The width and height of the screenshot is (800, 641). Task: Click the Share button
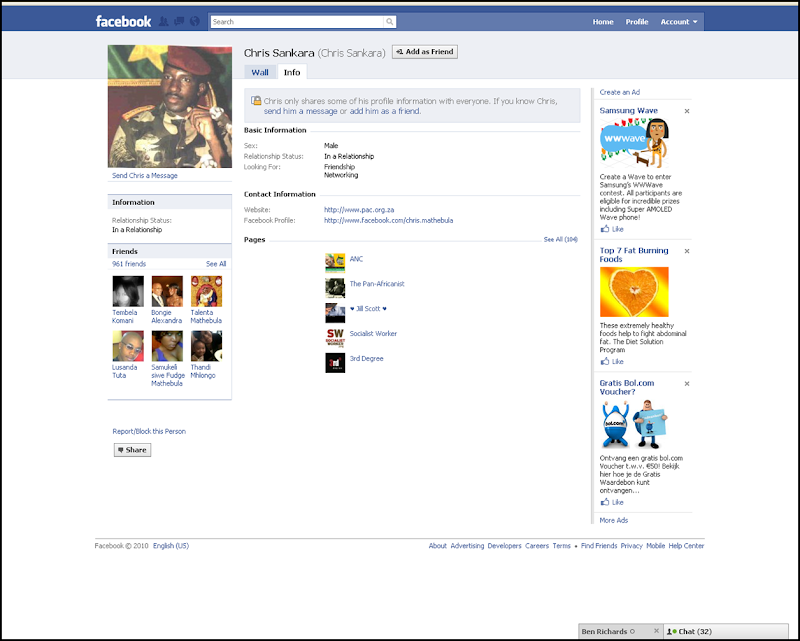[132, 450]
